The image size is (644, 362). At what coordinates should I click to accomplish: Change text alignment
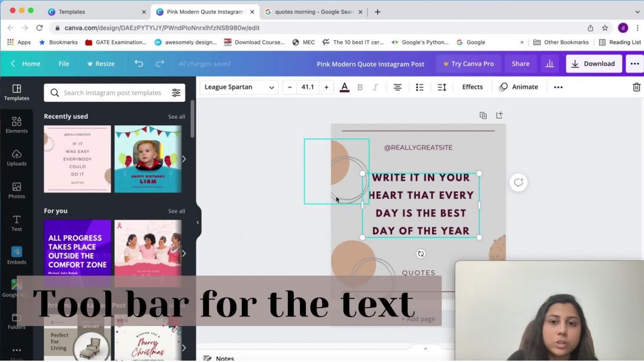397,88
